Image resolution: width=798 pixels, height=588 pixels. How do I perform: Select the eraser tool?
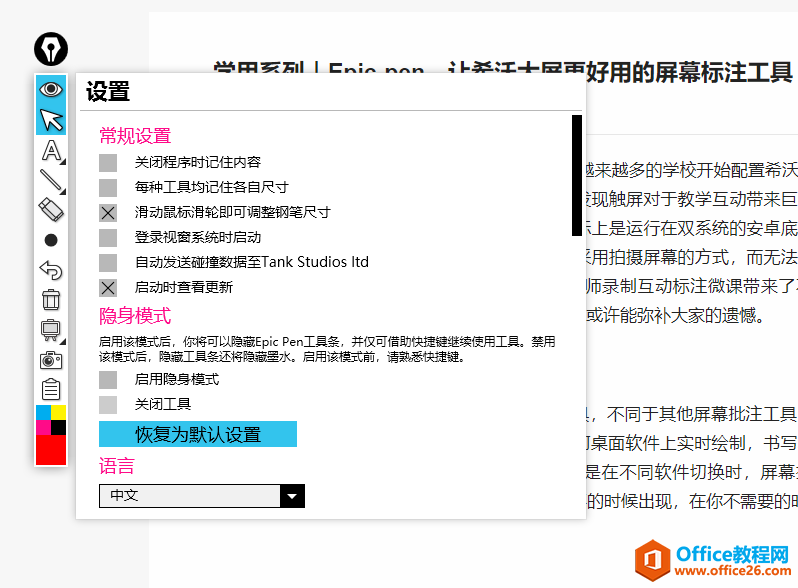tap(51, 210)
